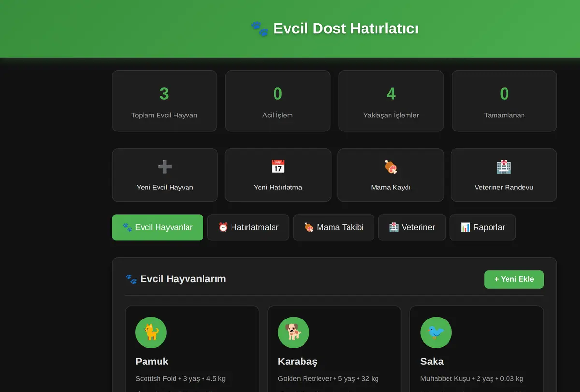
Task: Click the Yeni Evcil Hayvan label
Action: [165, 188]
